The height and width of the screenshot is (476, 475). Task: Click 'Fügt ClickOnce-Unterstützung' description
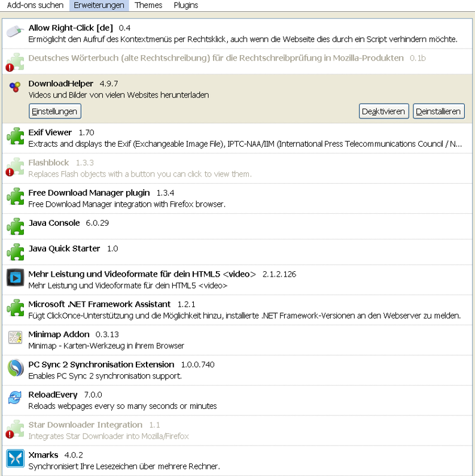click(245, 316)
